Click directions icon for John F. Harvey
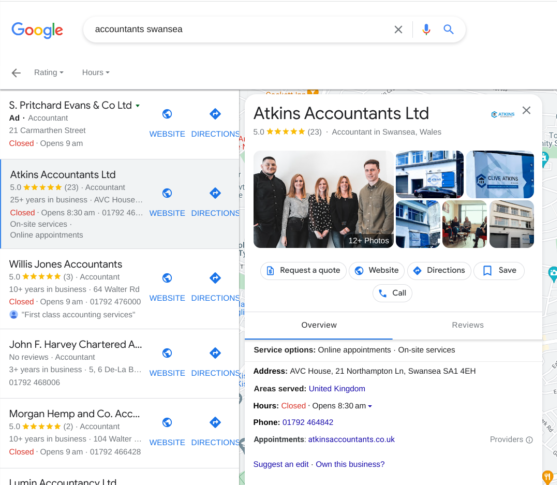 pos(215,353)
